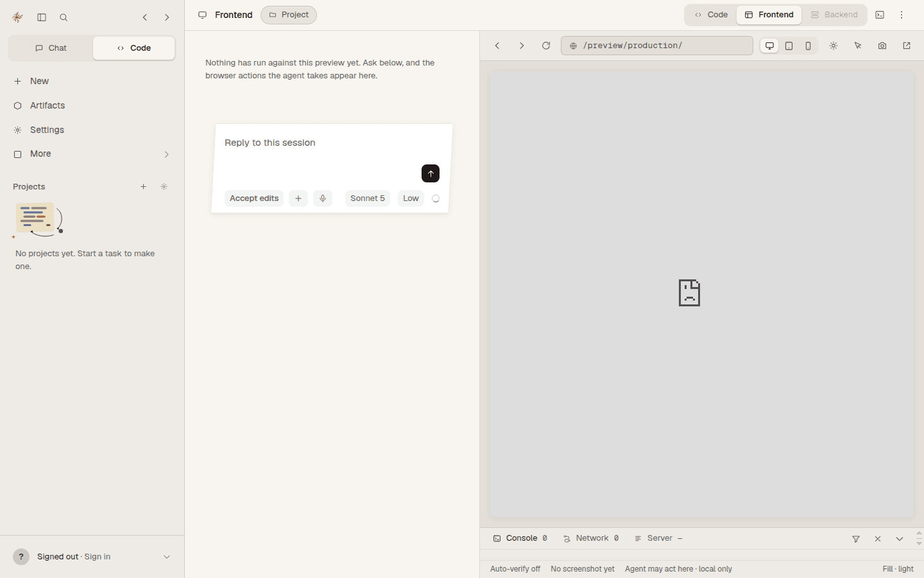
Task: Reload the preview page
Action: tap(546, 46)
